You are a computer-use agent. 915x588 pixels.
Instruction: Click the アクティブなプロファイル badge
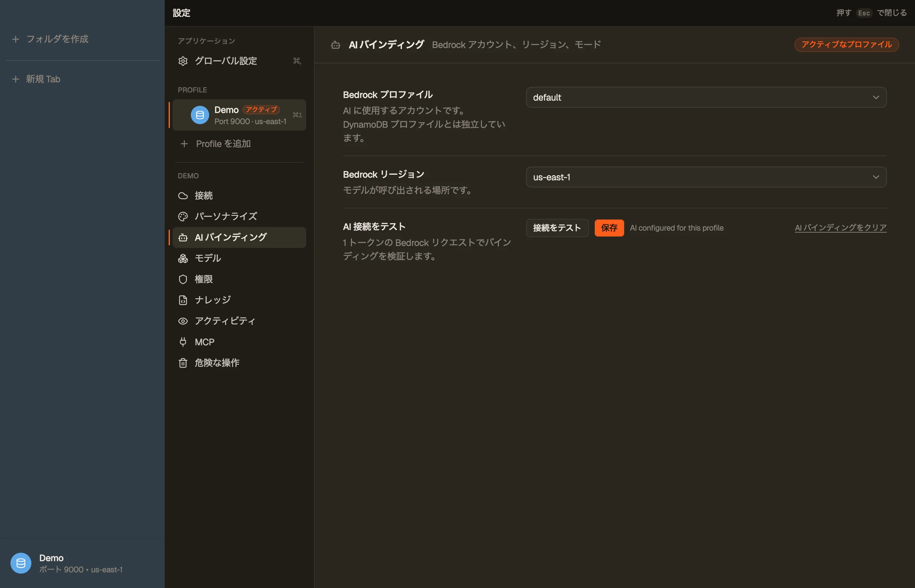coord(847,45)
